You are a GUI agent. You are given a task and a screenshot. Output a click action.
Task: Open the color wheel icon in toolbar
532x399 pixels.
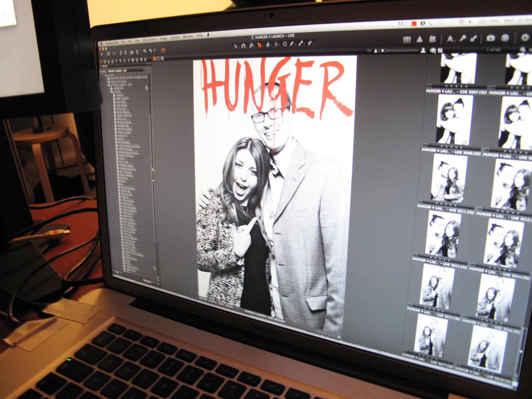coord(505,38)
